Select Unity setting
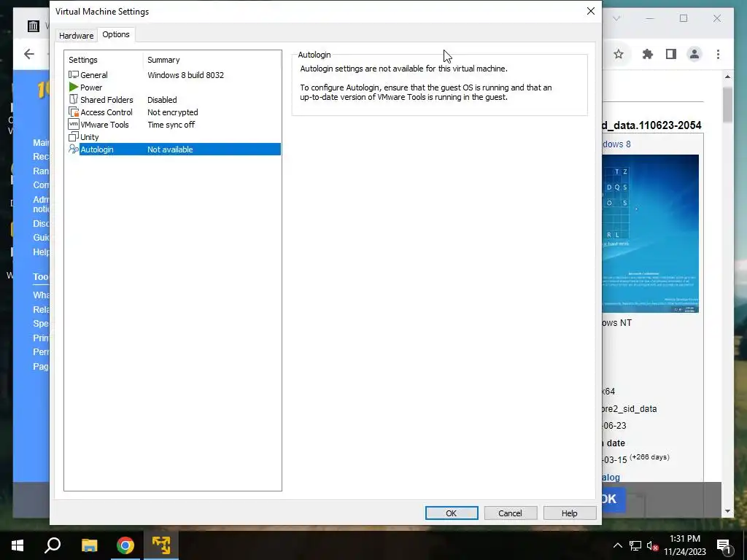Image resolution: width=747 pixels, height=560 pixels. point(174,136)
